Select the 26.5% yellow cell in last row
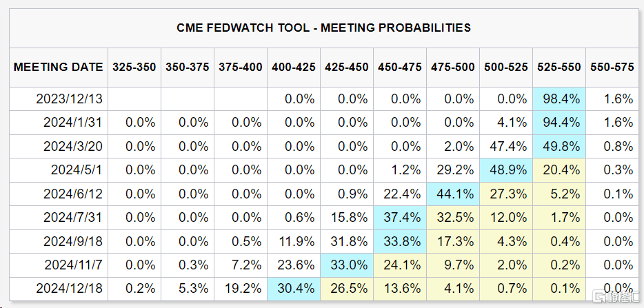Image resolution: width=644 pixels, height=308 pixels. (347, 289)
